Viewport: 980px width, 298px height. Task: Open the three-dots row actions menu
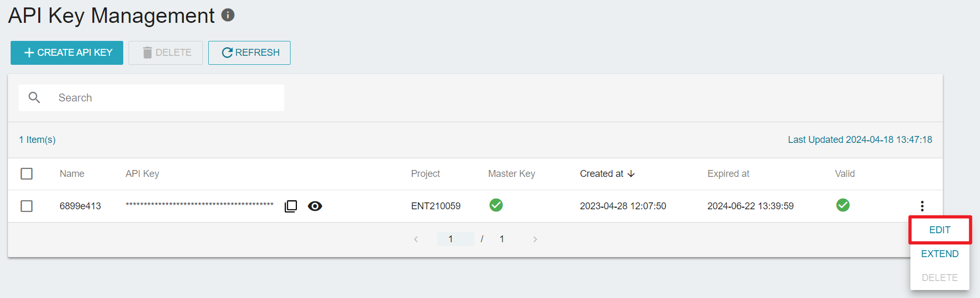tap(922, 206)
